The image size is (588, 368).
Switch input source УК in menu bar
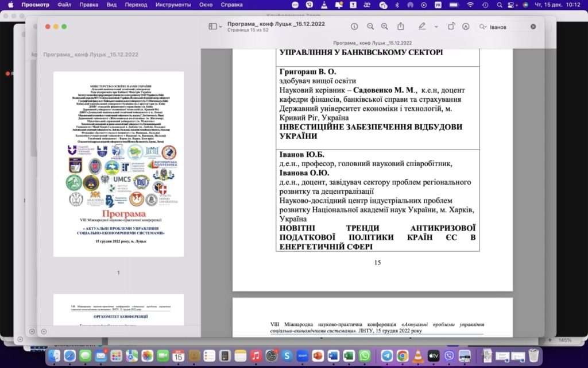pos(438,5)
